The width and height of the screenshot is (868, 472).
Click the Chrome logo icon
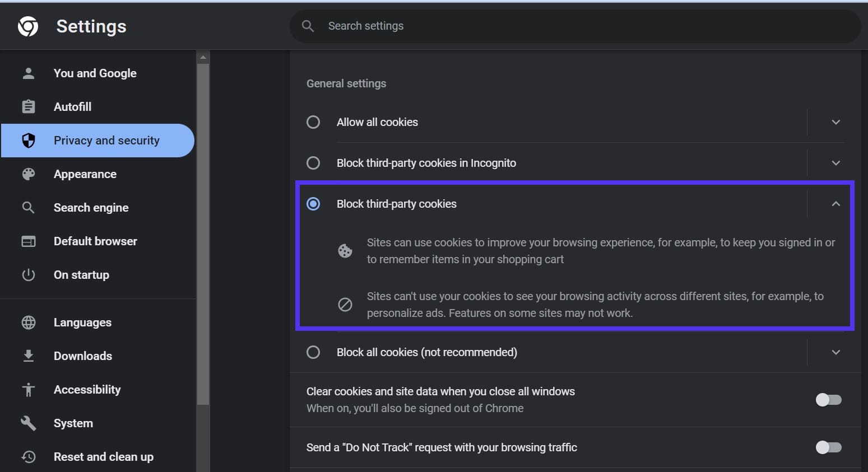click(x=28, y=26)
